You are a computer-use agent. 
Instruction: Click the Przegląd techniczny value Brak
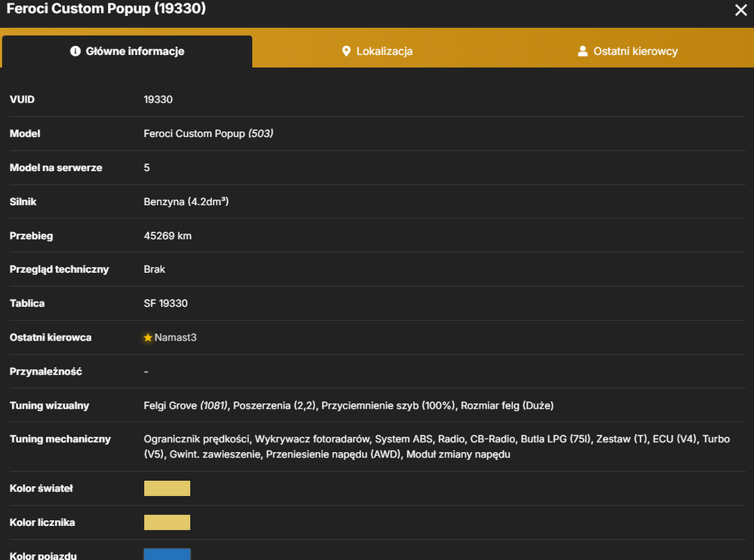click(155, 269)
